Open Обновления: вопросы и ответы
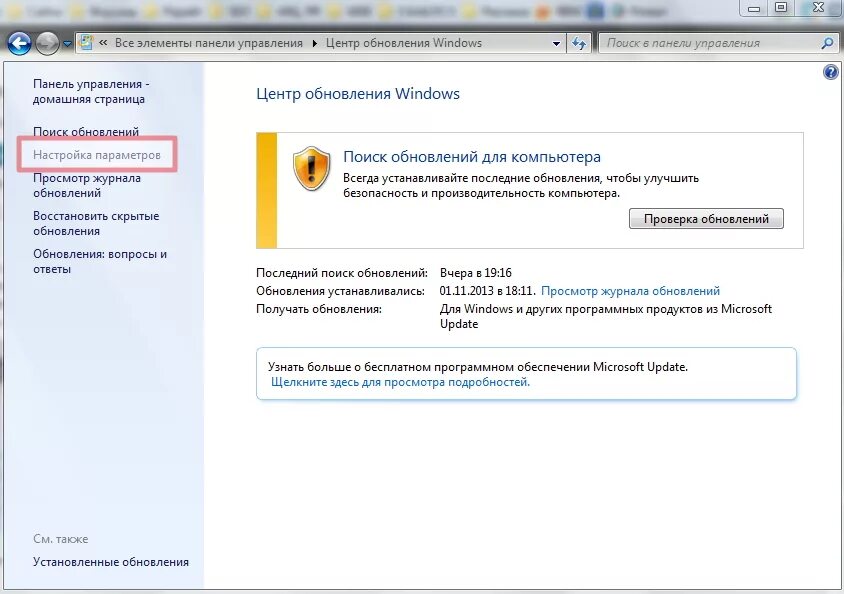The height and width of the screenshot is (594, 844). pos(100,261)
